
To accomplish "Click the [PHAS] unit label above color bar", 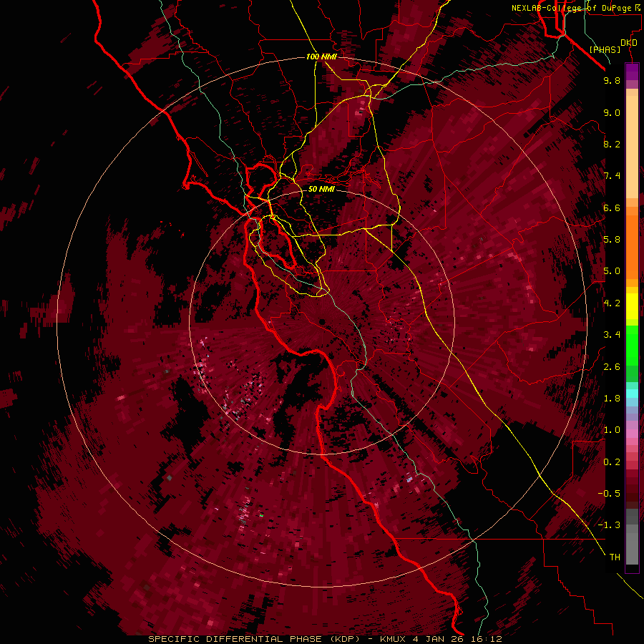I will [605, 50].
